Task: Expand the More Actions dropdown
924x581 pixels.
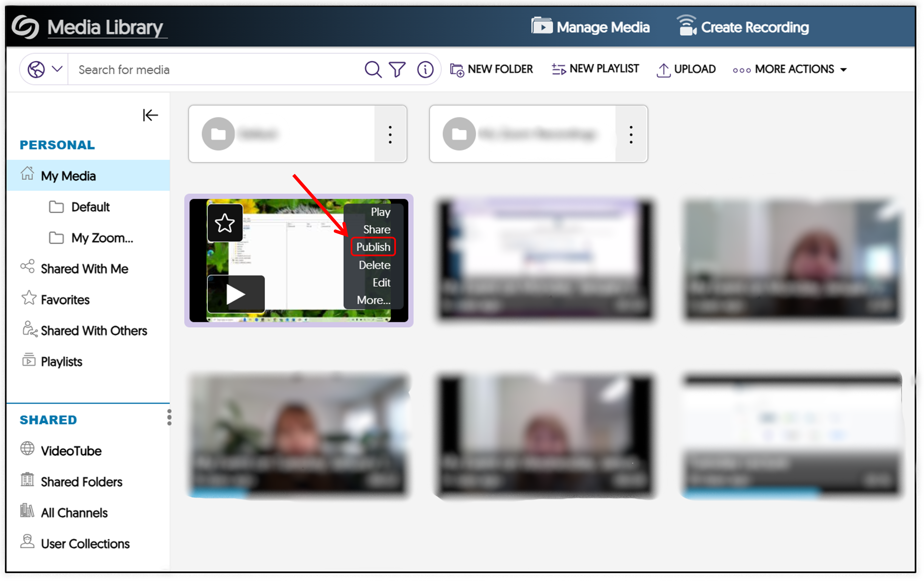Action: click(x=790, y=69)
